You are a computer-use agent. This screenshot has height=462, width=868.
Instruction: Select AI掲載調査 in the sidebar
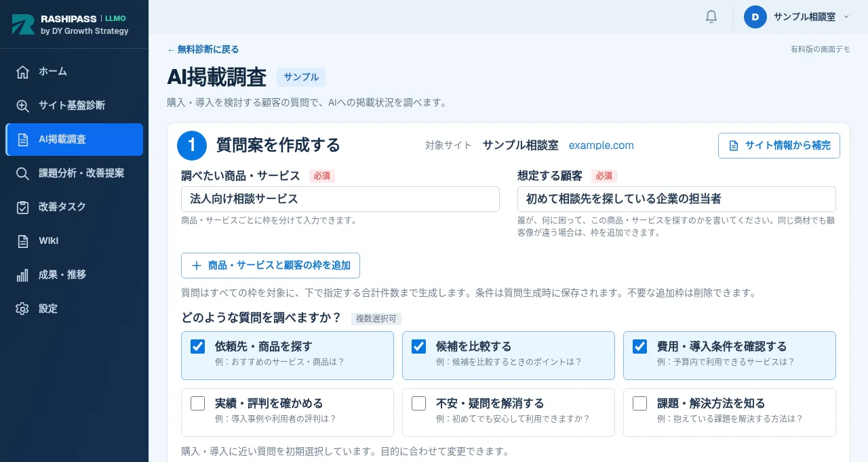click(74, 140)
